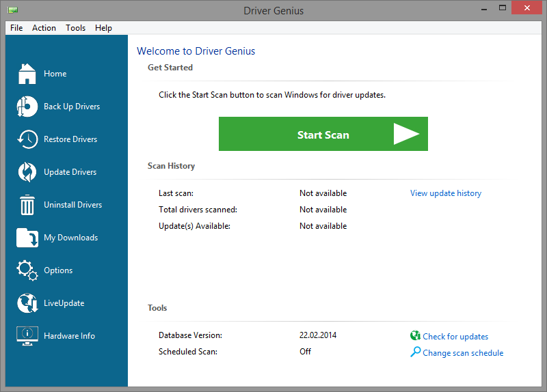The width and height of the screenshot is (547, 392).
Task: Click the Welcome to Driver Genius heading
Action: tap(196, 51)
